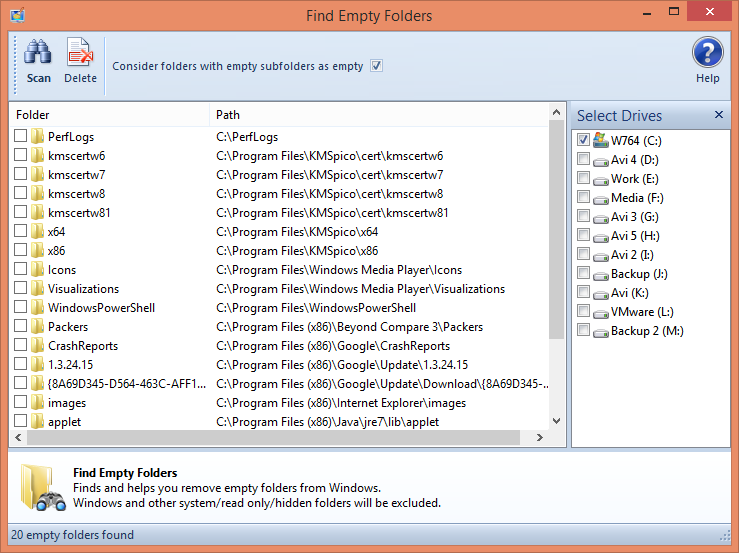Image resolution: width=739 pixels, height=553 pixels.
Task: Click the Avi 3 (G:) drive icon
Action: click(600, 219)
